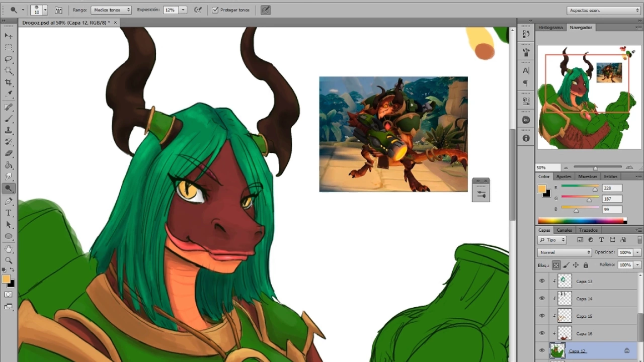Open the brush panel from options bar

pyautogui.click(x=58, y=10)
